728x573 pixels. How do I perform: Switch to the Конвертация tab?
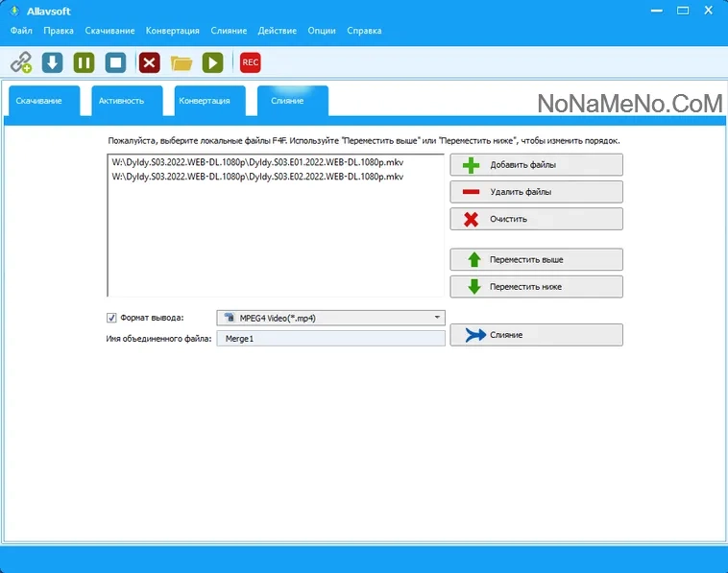(x=205, y=101)
